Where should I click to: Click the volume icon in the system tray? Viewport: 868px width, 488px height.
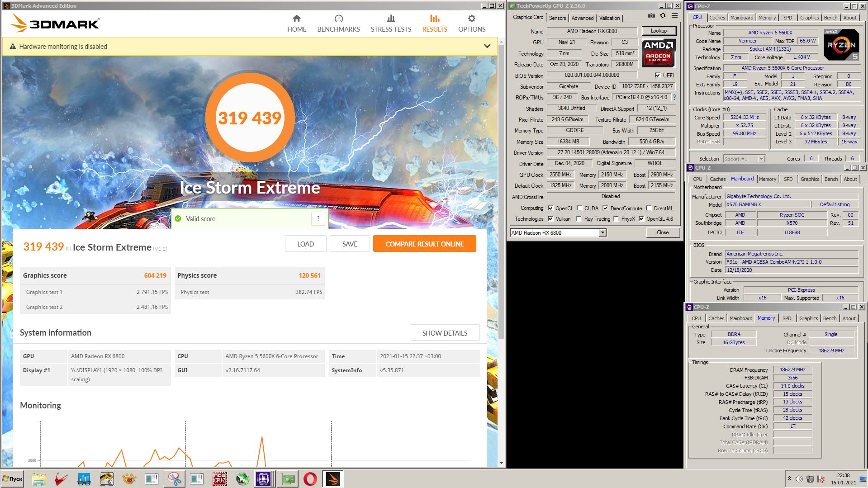[799, 479]
